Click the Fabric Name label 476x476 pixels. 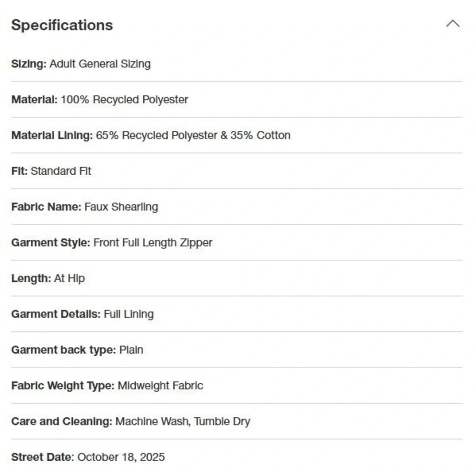[46, 207]
